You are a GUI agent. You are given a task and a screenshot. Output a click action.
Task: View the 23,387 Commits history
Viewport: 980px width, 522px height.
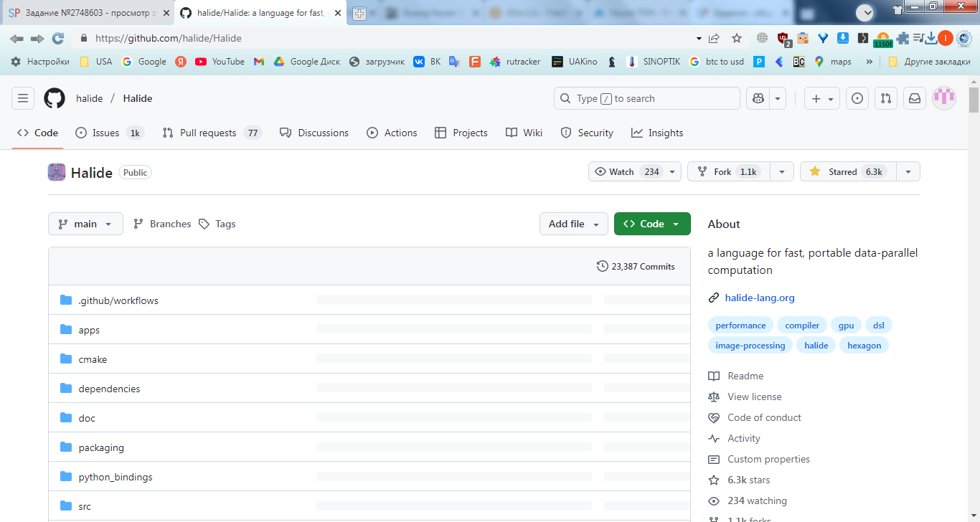636,266
